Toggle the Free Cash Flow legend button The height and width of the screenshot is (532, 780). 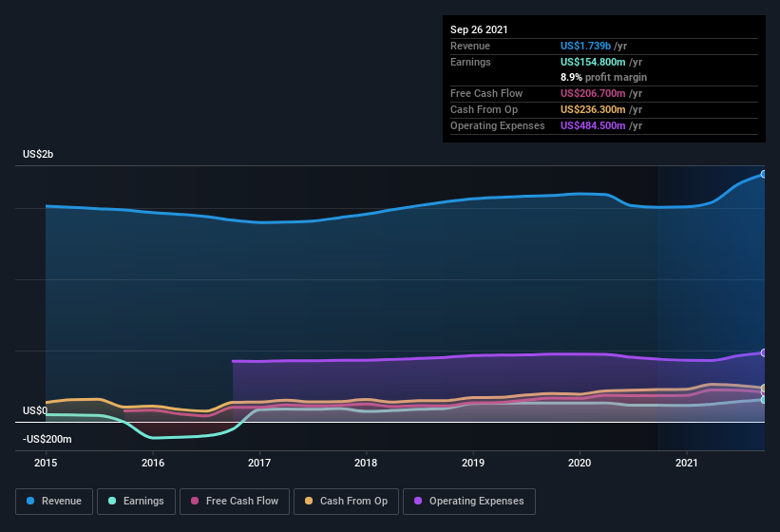point(235,502)
